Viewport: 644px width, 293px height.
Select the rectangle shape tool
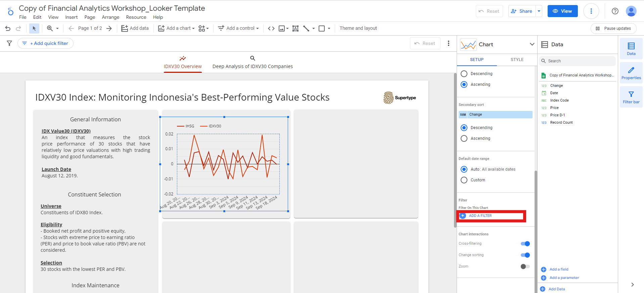click(322, 28)
